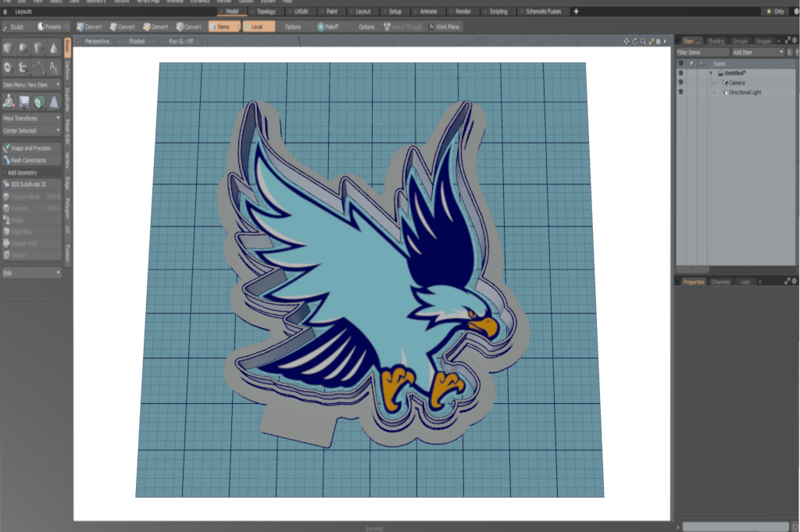Hide the Directional Light item
The height and width of the screenshot is (532, 800).
[680, 92]
